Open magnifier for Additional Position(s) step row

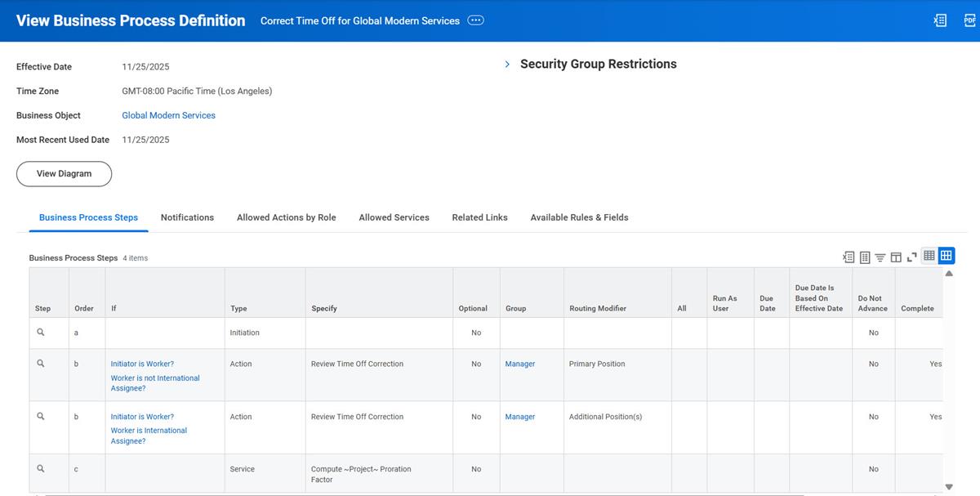coord(41,416)
